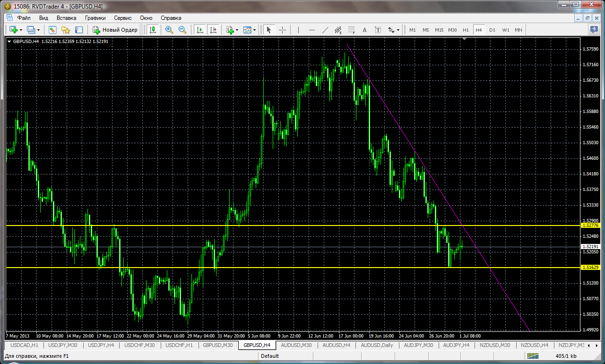
Task: Switch to the USDCHF,M30 chart tab
Action: [x=140, y=346]
